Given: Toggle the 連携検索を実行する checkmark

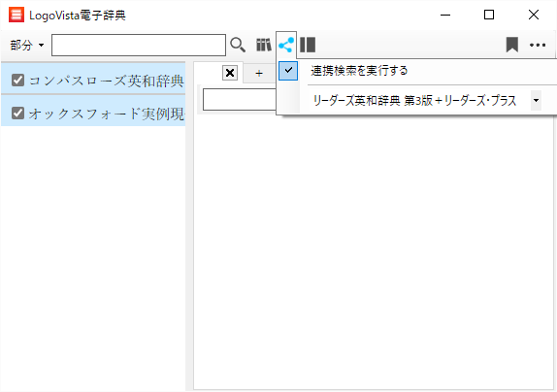Looking at the screenshot, I should [x=288, y=71].
